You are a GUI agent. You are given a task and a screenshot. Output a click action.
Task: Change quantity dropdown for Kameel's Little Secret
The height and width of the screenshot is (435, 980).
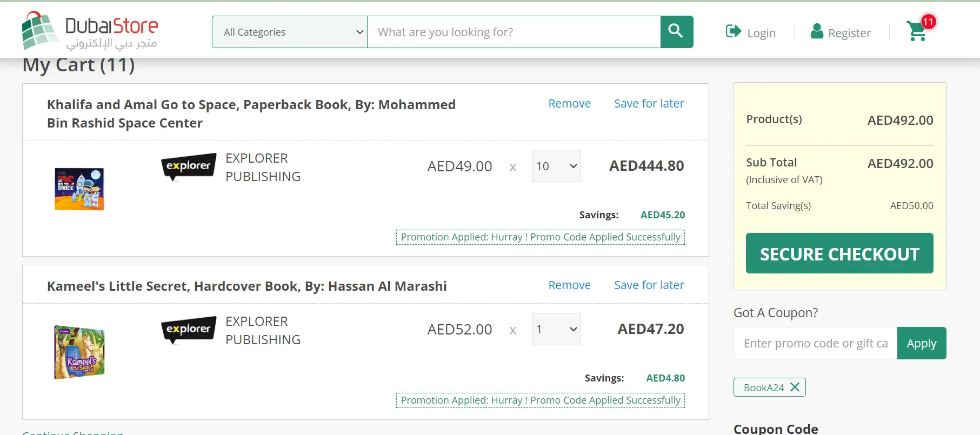pos(556,329)
